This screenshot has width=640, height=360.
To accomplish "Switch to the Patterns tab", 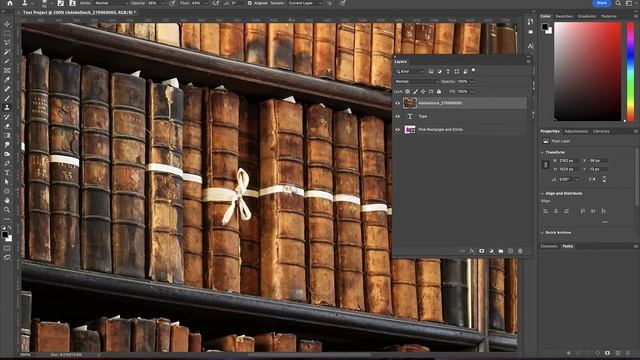I will [x=609, y=16].
